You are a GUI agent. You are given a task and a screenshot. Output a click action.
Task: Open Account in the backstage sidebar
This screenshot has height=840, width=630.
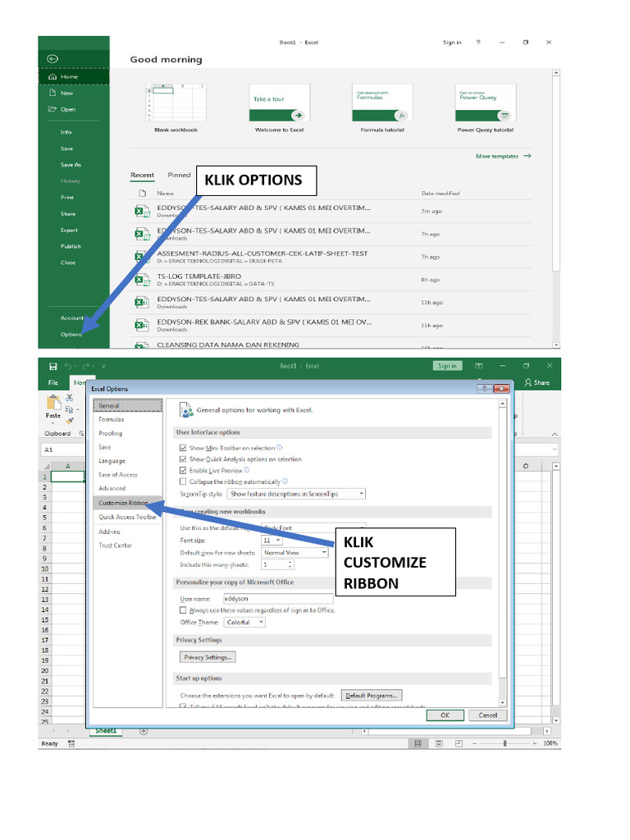72,318
